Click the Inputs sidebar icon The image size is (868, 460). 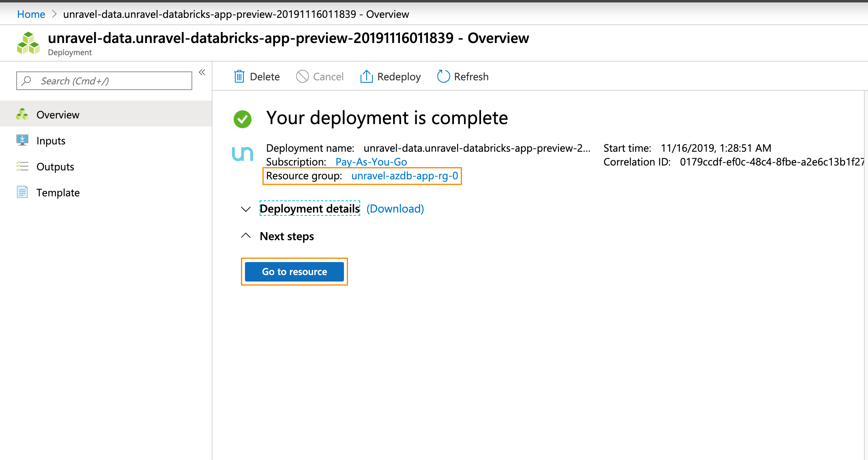(x=22, y=140)
